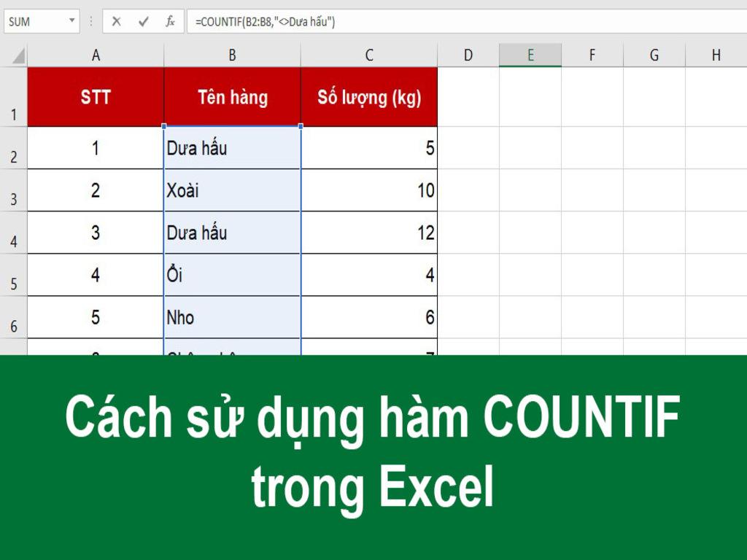747x560 pixels.
Task: Click the Xoài cell
Action: pyautogui.click(x=233, y=190)
